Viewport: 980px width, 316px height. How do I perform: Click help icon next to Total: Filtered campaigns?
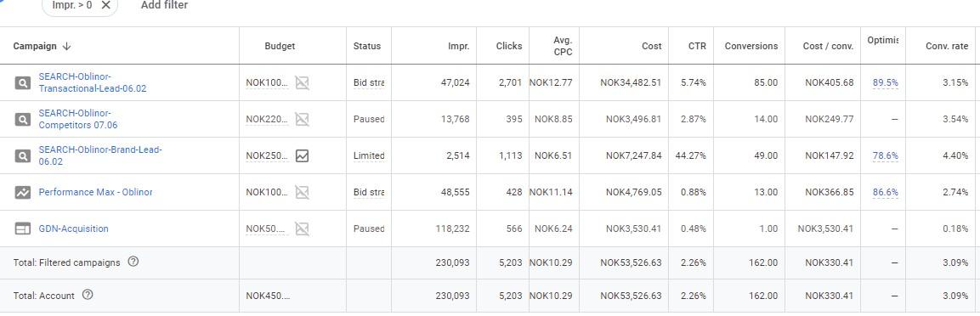pyautogui.click(x=133, y=262)
